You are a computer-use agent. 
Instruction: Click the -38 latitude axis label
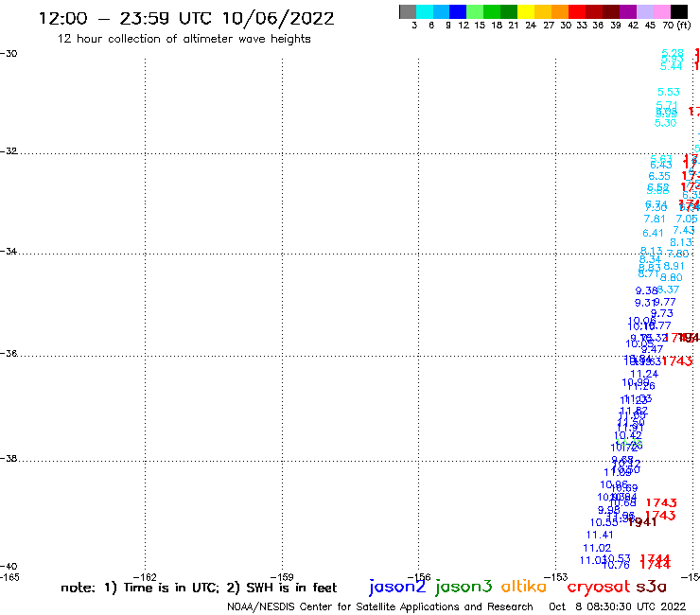click(x=9, y=458)
